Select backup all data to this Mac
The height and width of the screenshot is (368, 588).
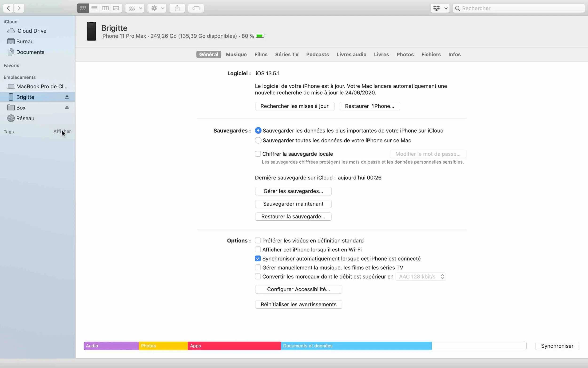(x=258, y=140)
